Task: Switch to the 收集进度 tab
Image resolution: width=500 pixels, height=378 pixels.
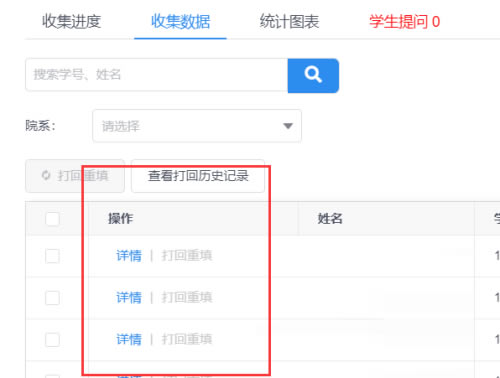Action: tap(71, 22)
